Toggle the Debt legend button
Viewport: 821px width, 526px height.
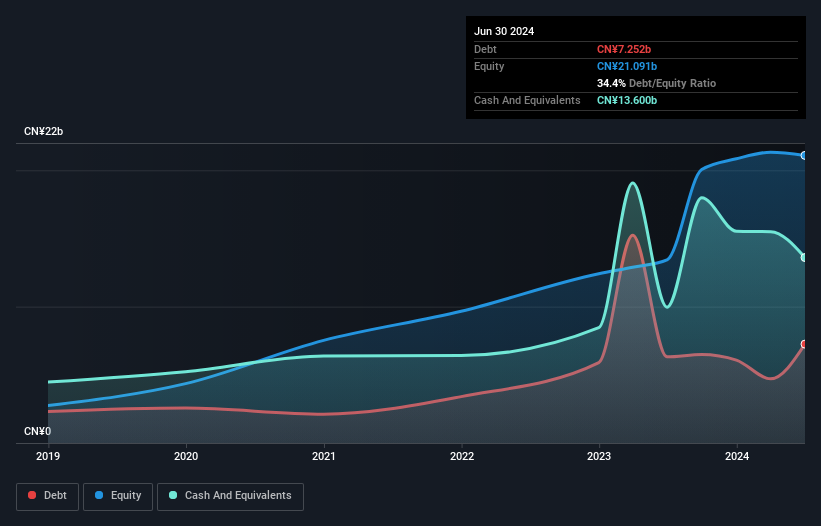click(x=47, y=496)
